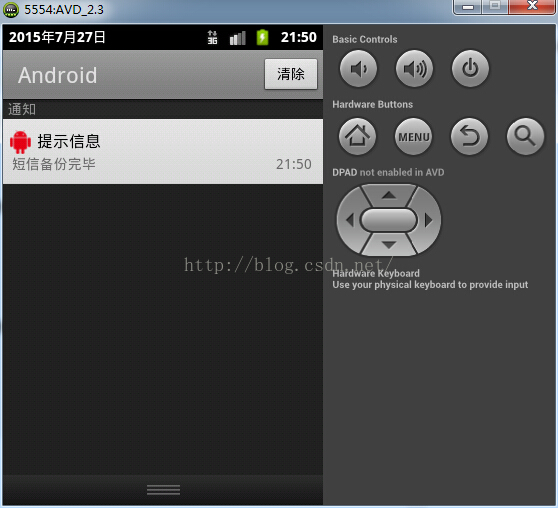Click the 通知 section header
Viewport: 558px width, 508px height.
coord(22,109)
